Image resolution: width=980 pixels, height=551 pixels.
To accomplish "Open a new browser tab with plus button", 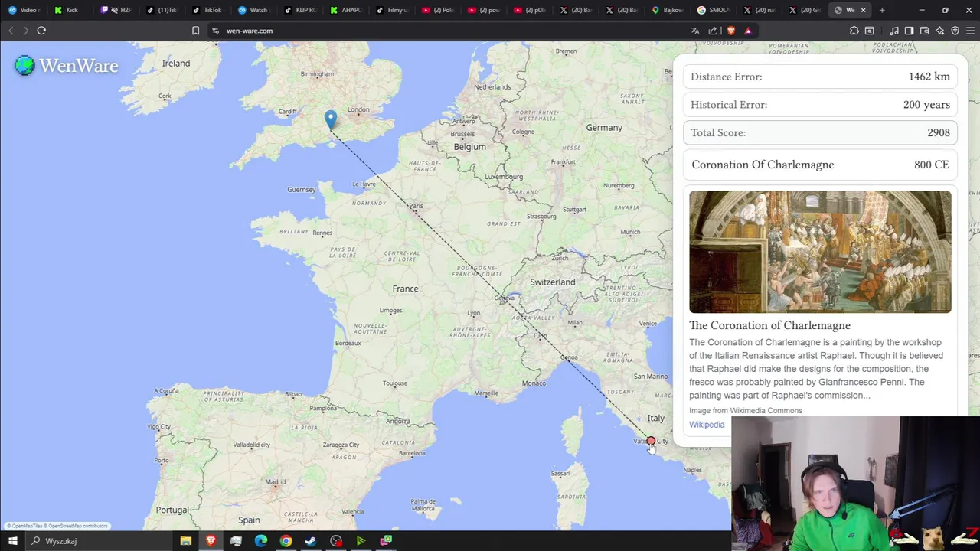I will coord(882,10).
